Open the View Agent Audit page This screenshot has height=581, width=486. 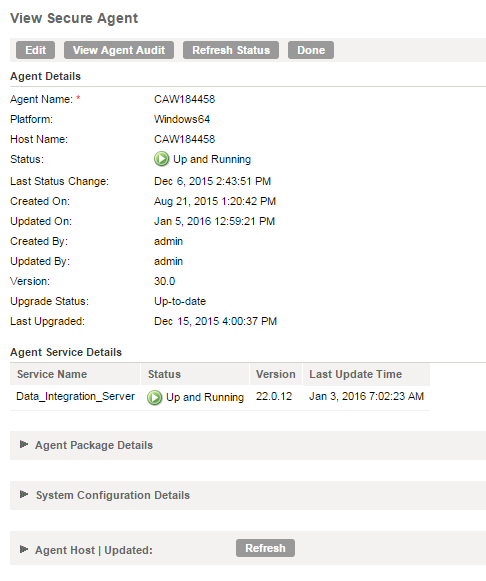(x=119, y=50)
